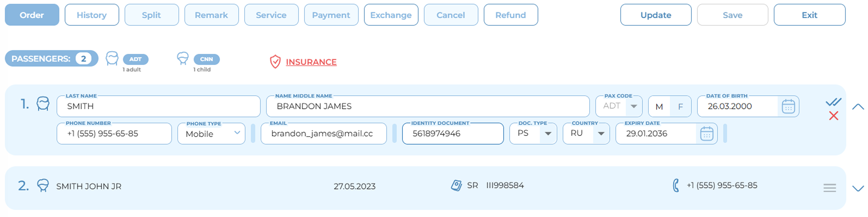Click the child passenger icon at top
This screenshot has height=217, width=868.
tap(183, 58)
